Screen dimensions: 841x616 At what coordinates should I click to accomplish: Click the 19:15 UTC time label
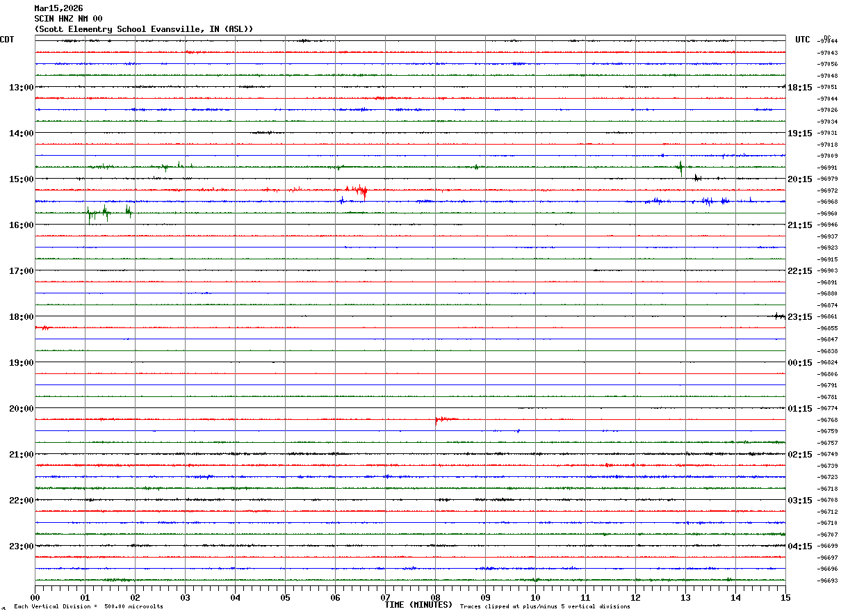800,133
